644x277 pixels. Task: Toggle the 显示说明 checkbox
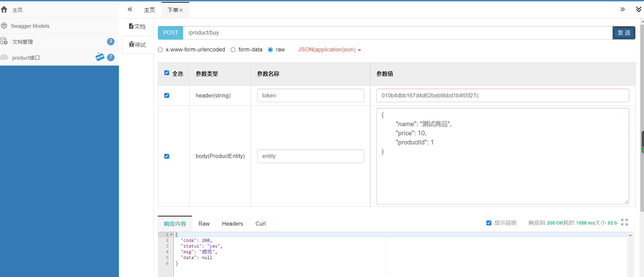[x=489, y=223]
